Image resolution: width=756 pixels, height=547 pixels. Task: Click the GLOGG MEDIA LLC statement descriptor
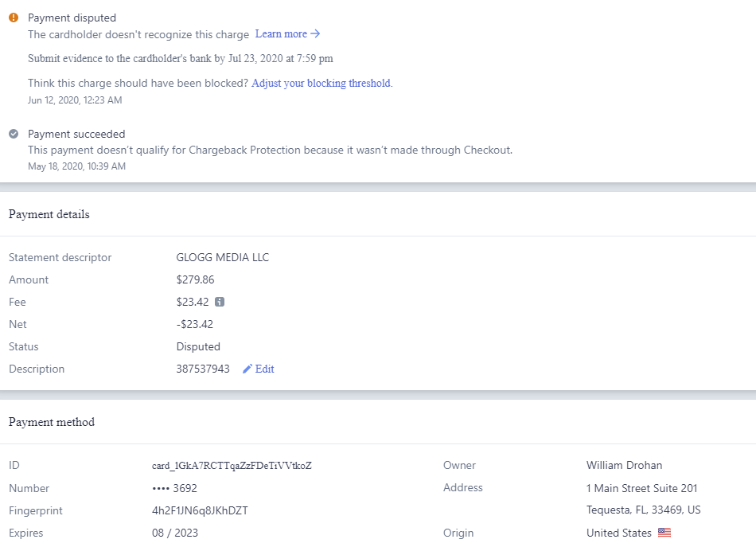click(222, 257)
